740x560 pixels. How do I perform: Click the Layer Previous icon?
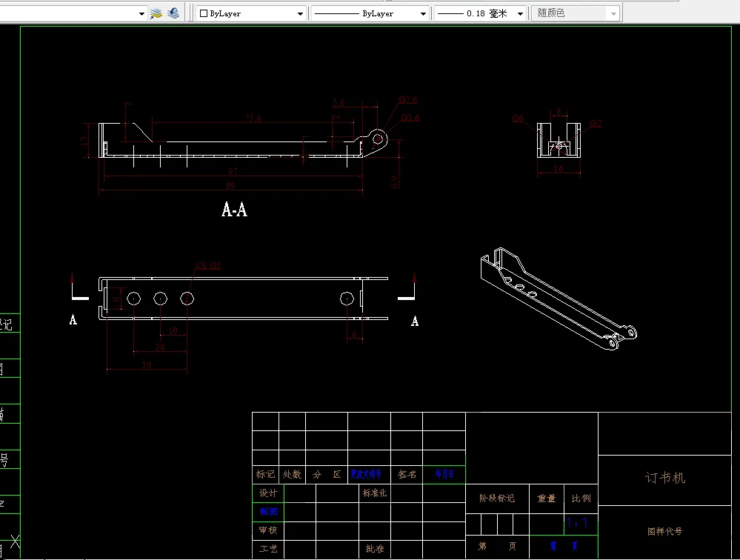173,13
